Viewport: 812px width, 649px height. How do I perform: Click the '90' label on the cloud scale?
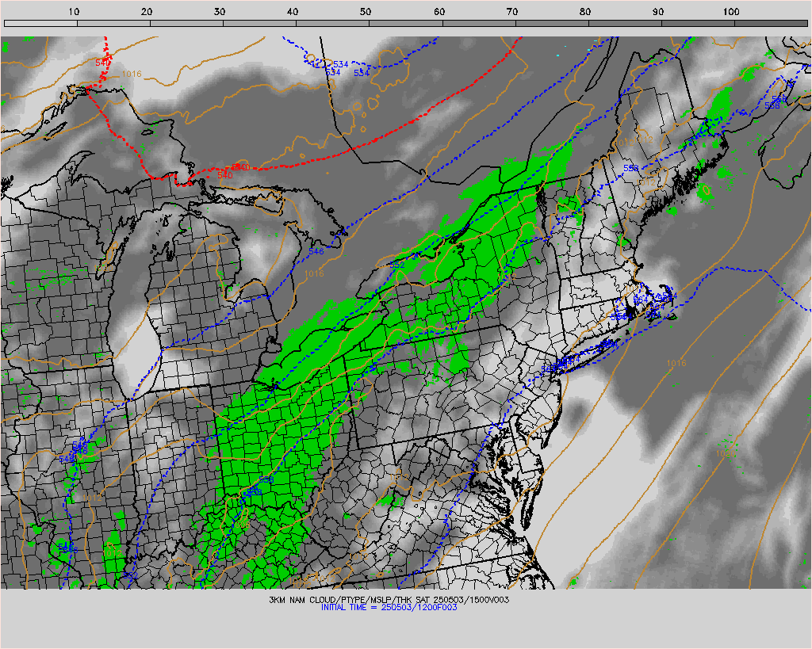(658, 11)
